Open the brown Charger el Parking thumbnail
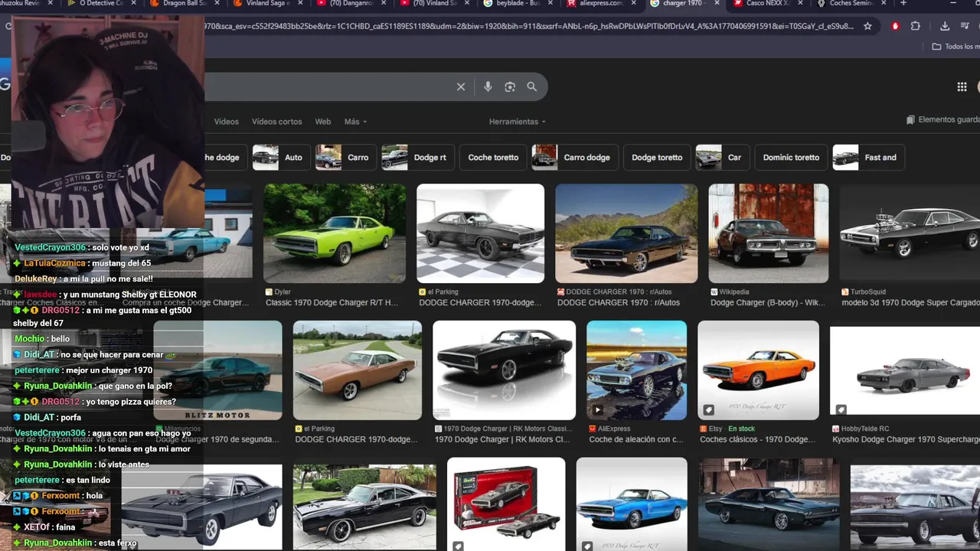The height and width of the screenshot is (551, 980). (x=357, y=370)
